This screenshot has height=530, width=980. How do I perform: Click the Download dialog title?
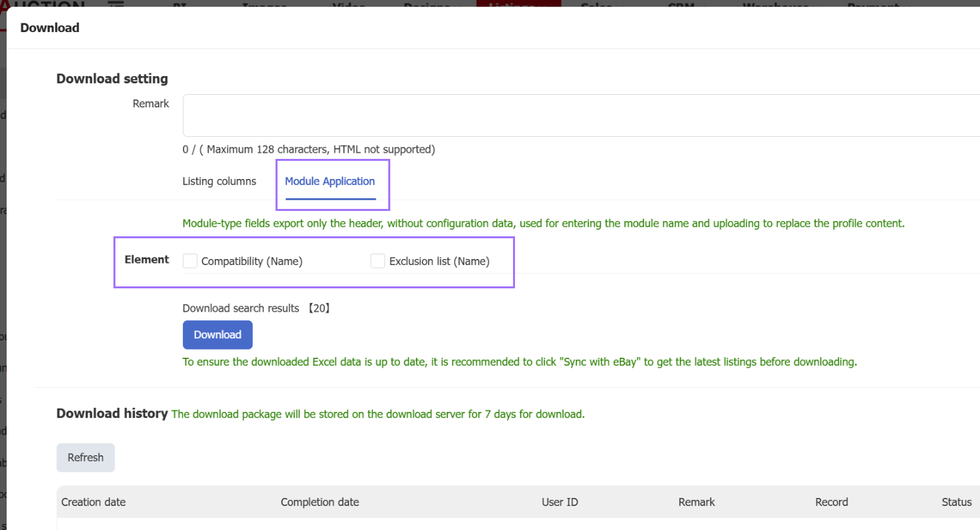pos(50,28)
